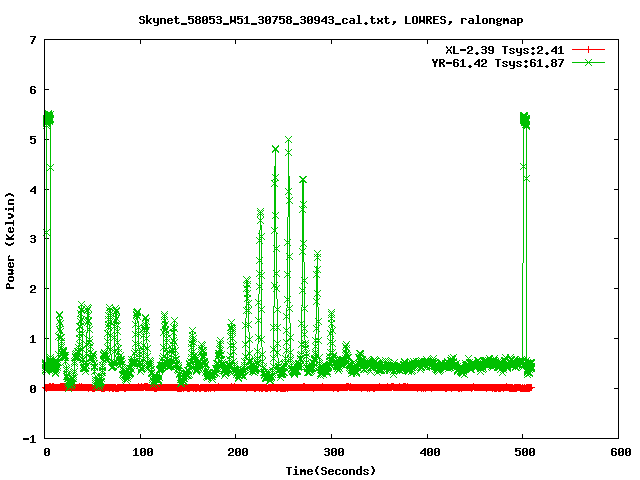Image resolution: width=640 pixels, height=480 pixels.
Task: Click the x-axis tick label 500
Action: [x=525, y=452]
